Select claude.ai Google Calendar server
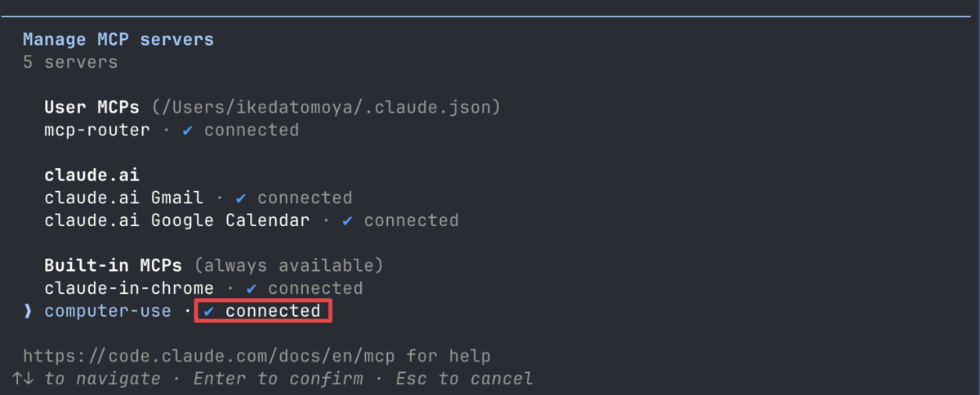 click(177, 221)
